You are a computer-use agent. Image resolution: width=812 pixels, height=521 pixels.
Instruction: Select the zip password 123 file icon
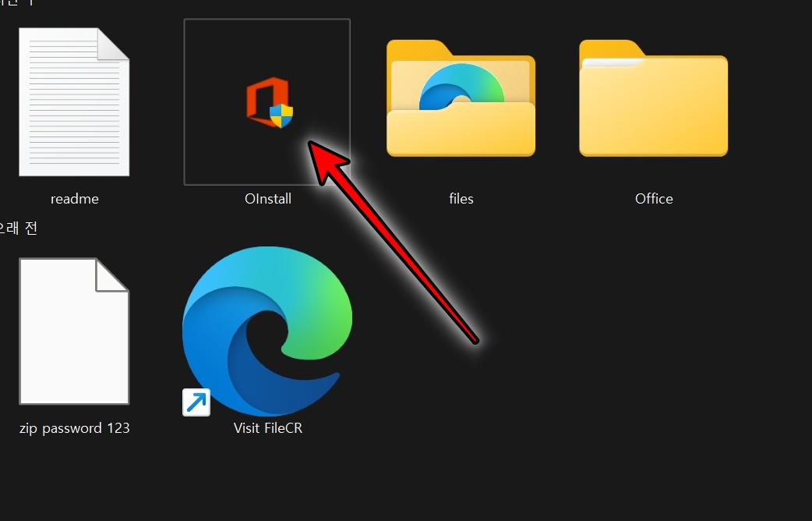(74, 331)
